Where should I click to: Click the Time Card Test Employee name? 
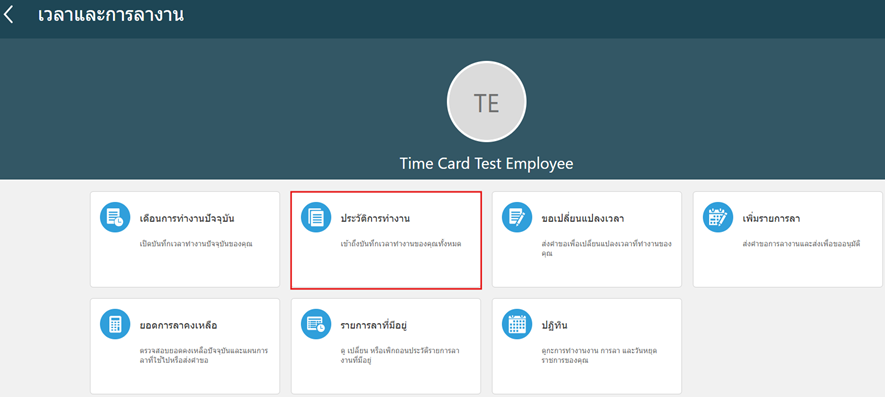(487, 164)
